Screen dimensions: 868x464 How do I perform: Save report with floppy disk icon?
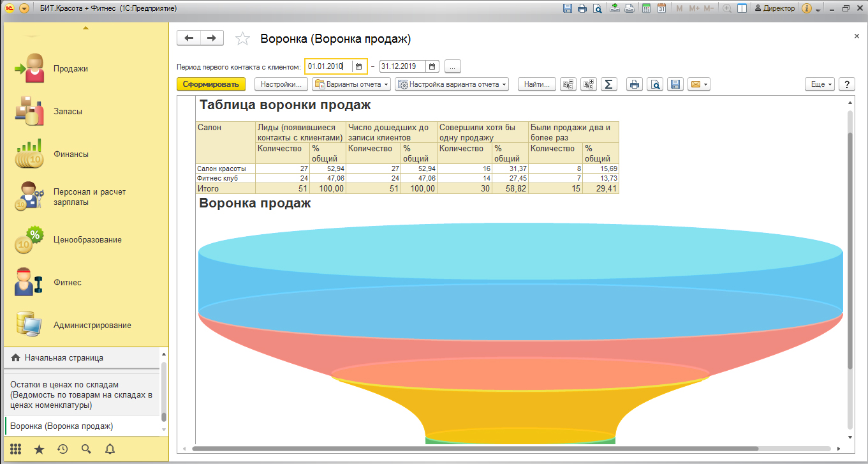coord(675,84)
